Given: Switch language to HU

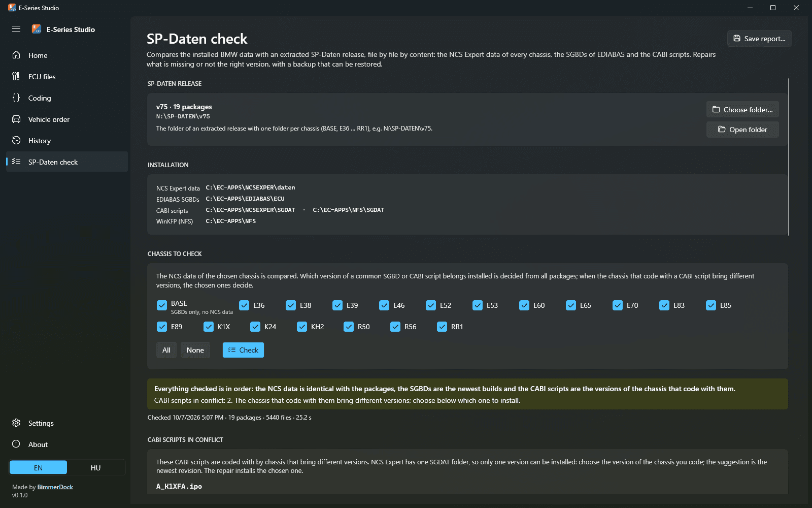Looking at the screenshot, I should pyautogui.click(x=96, y=467).
